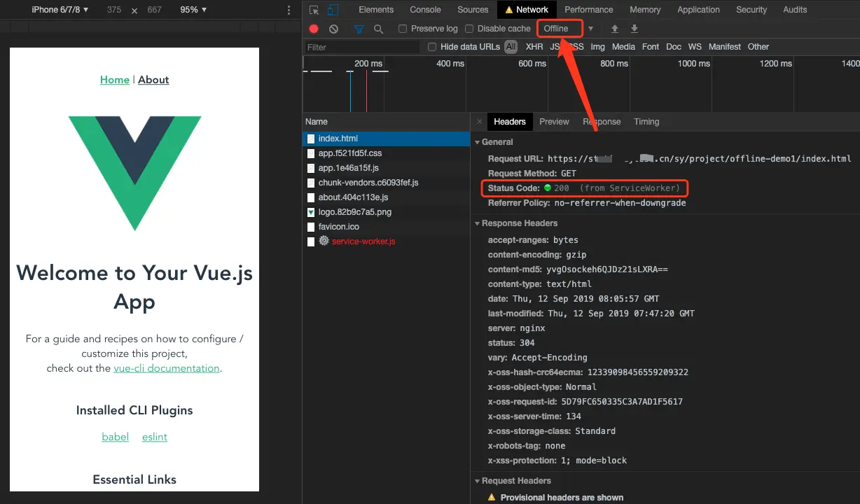This screenshot has width=860, height=504.
Task: Open the Memory tab
Action: (x=645, y=10)
